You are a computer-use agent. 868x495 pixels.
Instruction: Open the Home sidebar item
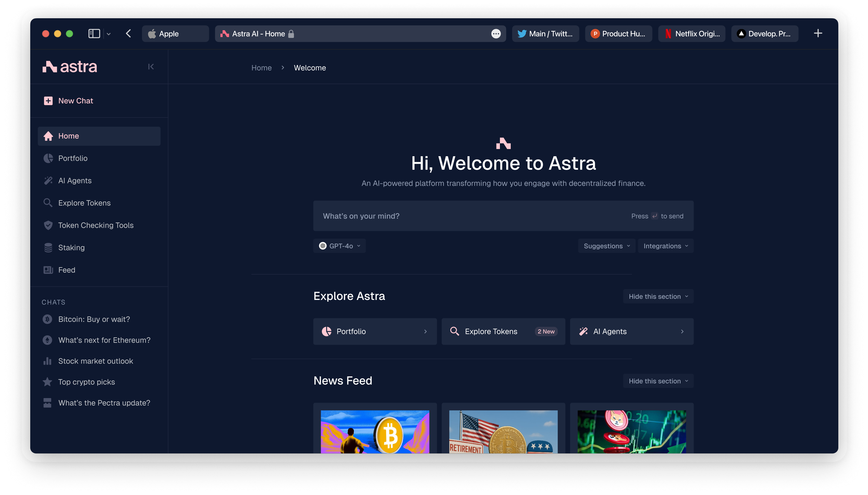point(99,136)
